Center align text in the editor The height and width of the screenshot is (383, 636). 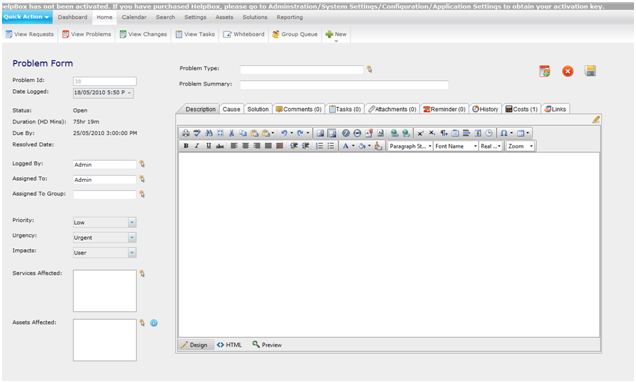coord(245,146)
